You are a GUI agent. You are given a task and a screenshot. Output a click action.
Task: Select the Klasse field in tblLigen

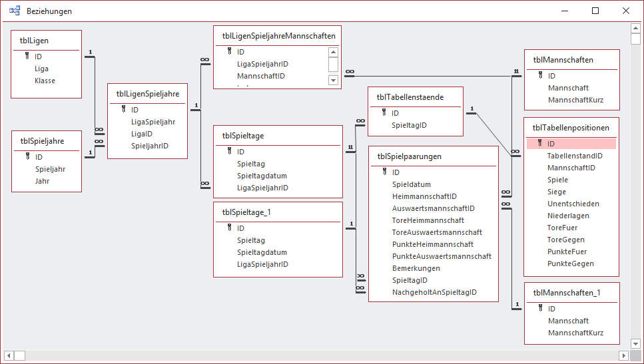pyautogui.click(x=45, y=81)
